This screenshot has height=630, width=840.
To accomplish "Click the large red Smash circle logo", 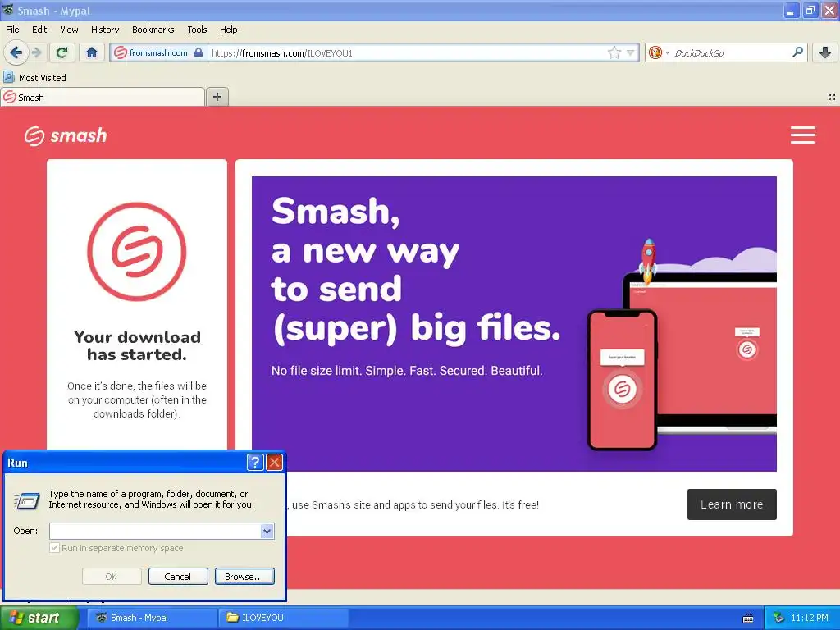I will (137, 251).
